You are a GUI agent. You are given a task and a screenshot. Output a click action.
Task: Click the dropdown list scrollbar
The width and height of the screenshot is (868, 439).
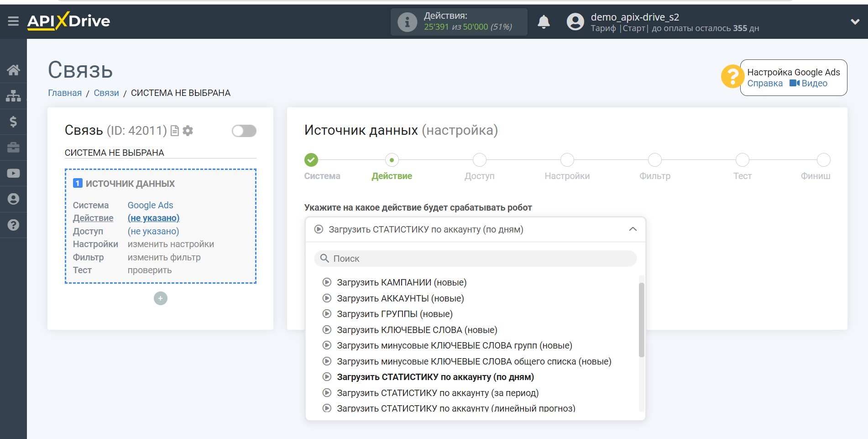coord(641,320)
